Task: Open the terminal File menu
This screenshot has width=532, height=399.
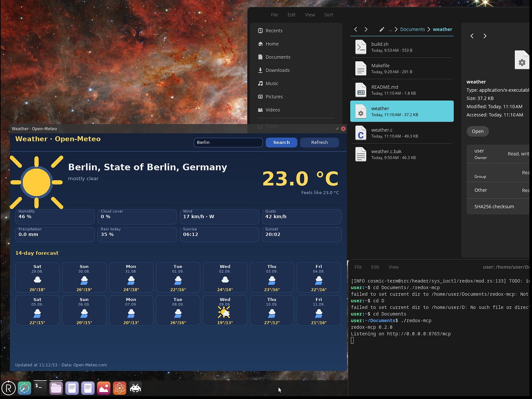Action: (358, 267)
